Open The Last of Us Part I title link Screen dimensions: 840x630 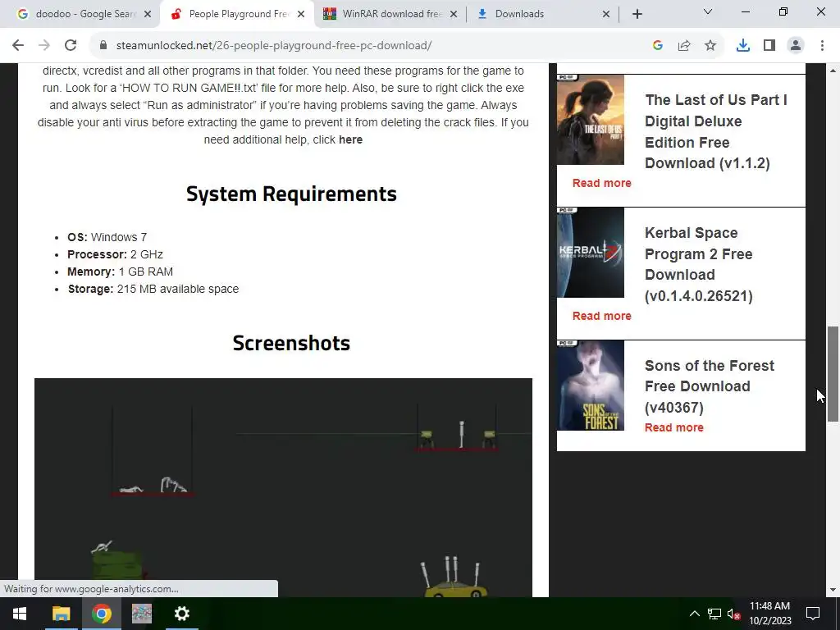(715, 131)
